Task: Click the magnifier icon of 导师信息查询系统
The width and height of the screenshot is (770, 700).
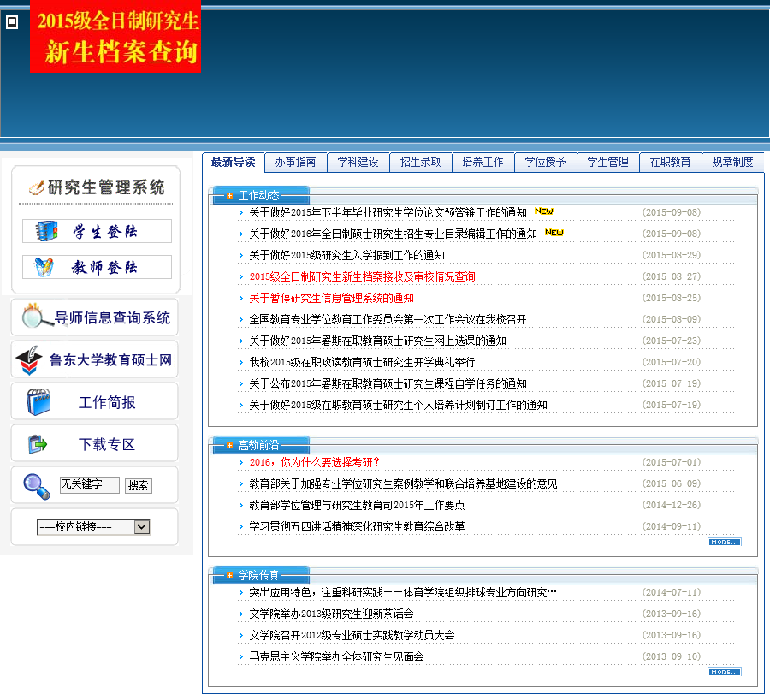Action: click(x=36, y=316)
